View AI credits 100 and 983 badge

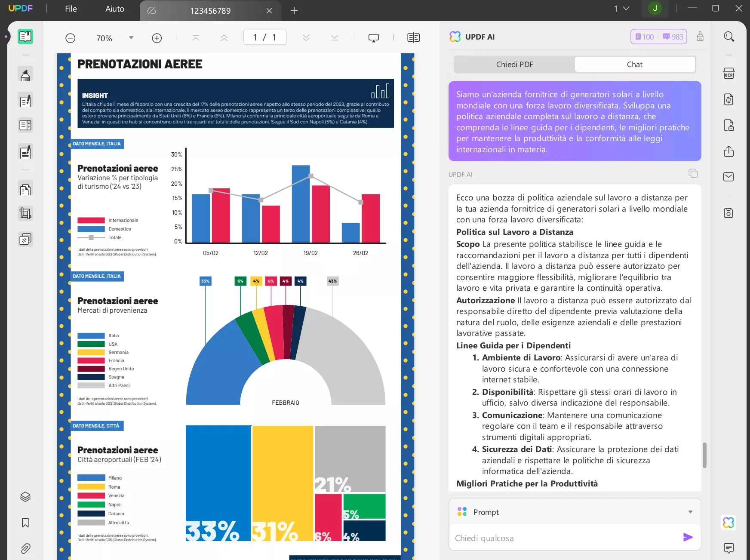[x=659, y=37]
